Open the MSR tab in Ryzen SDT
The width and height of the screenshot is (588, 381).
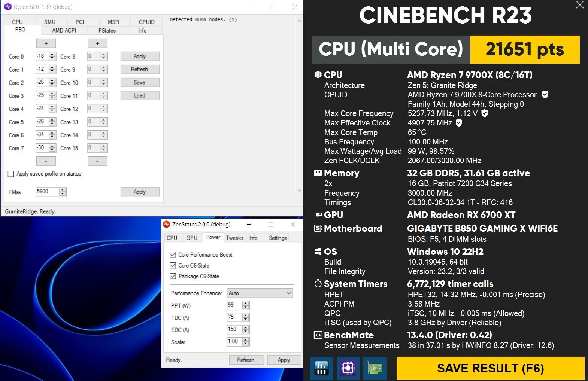click(x=113, y=22)
